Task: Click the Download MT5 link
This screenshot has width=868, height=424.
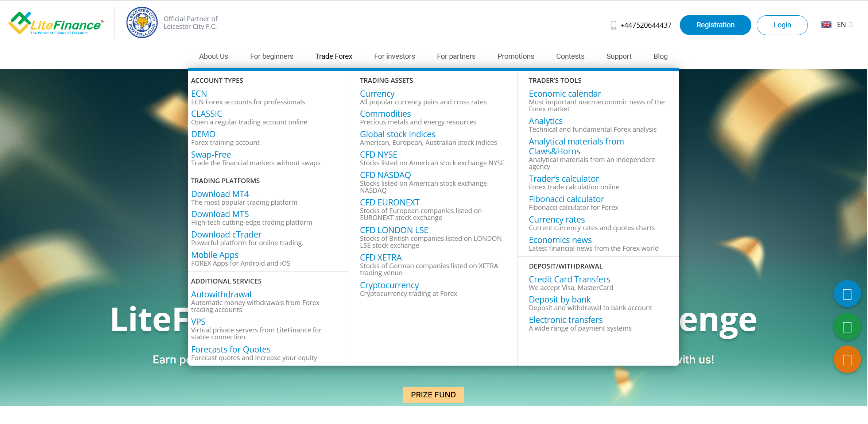Action: point(220,214)
